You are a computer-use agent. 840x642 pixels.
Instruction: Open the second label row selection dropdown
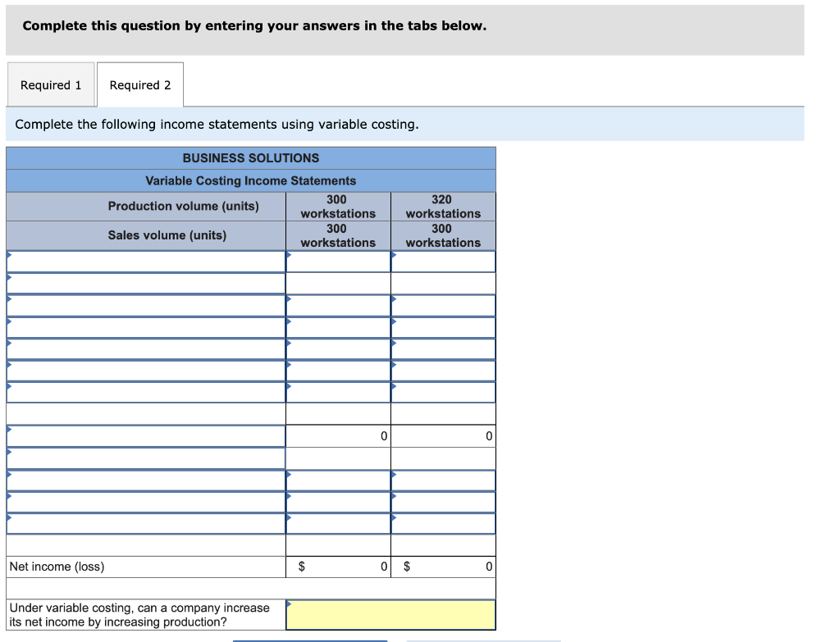click(144, 282)
